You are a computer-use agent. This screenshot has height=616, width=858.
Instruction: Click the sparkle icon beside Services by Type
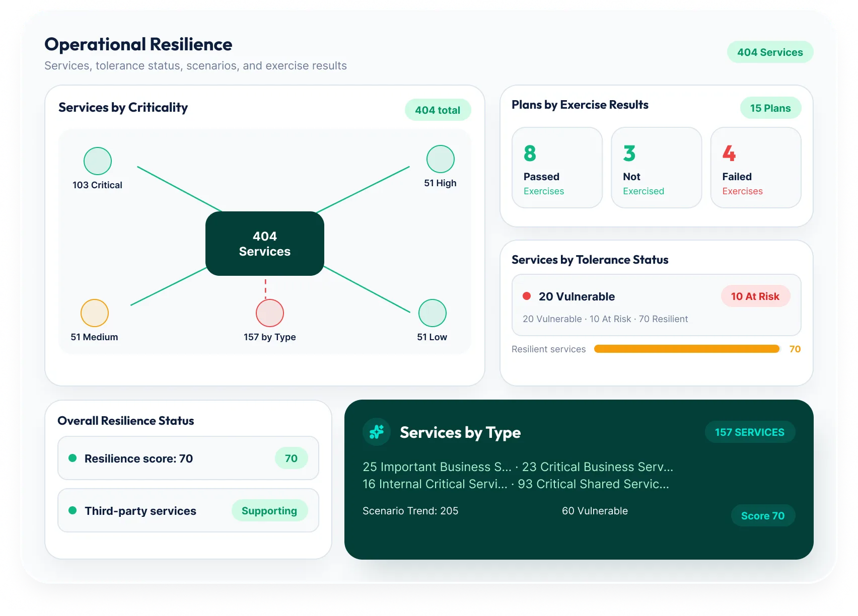377,432
